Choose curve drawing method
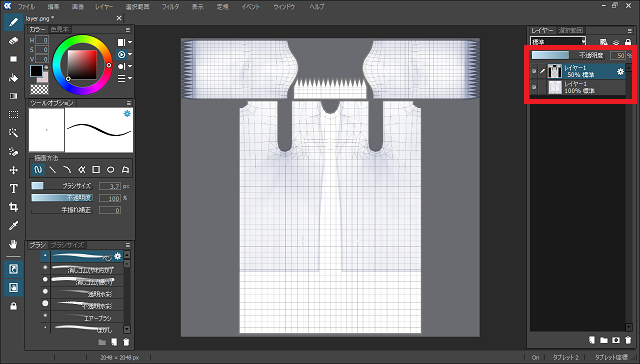The width and height of the screenshot is (640, 364). click(x=67, y=169)
